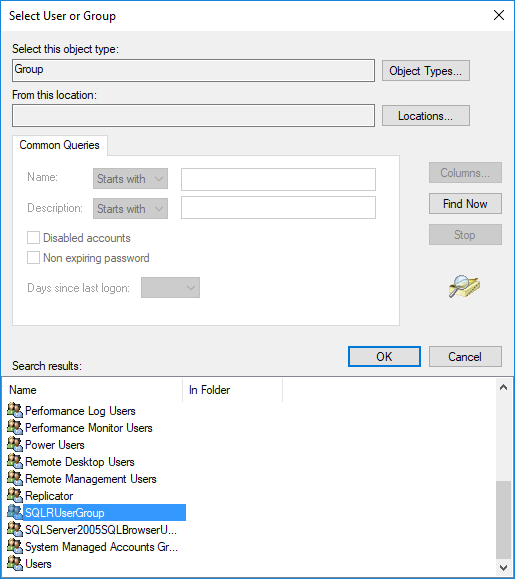
Task: Open the Description 'Starts with' dropdown
Action: click(x=130, y=209)
